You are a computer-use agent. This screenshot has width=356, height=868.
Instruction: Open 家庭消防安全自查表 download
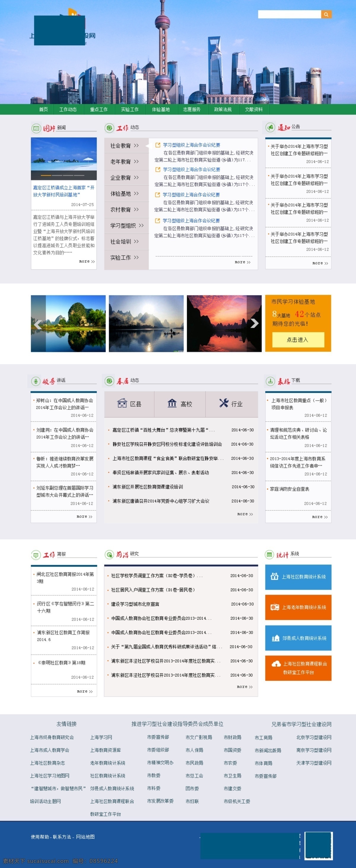pyautogui.click(x=289, y=489)
